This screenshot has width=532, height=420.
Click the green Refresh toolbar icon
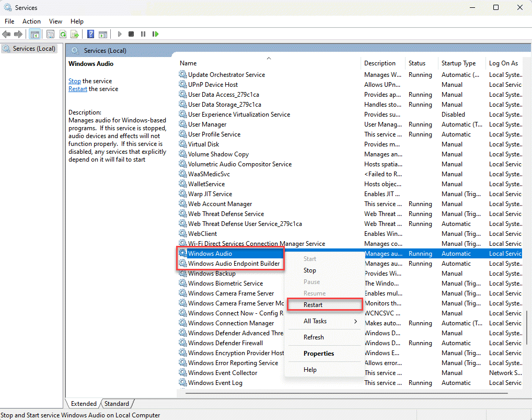[x=63, y=34]
